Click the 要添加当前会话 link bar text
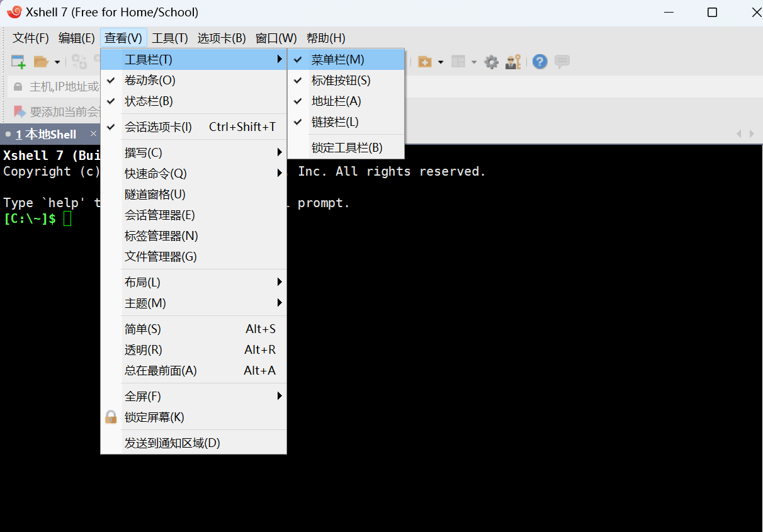 [x=65, y=111]
